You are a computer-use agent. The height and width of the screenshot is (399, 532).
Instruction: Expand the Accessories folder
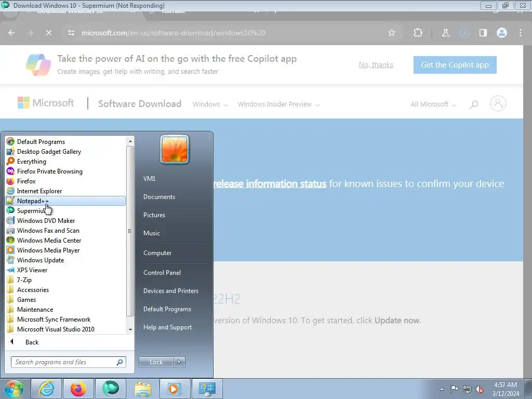[x=66, y=289]
